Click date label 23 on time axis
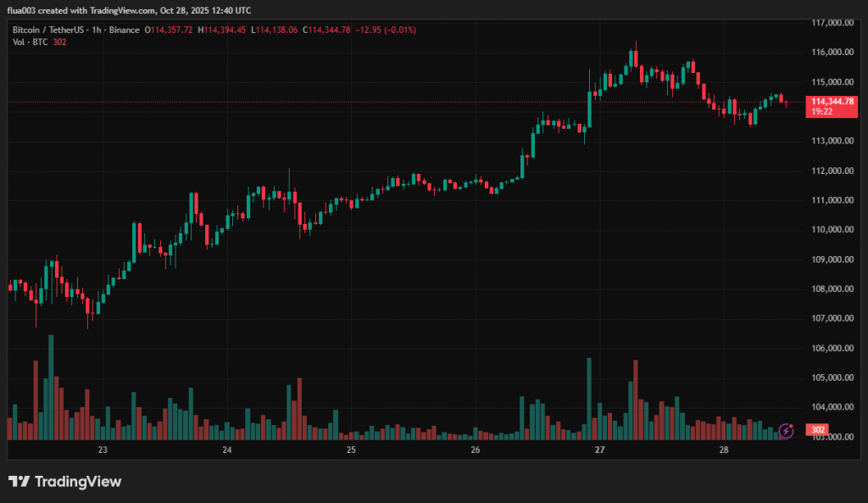The width and height of the screenshot is (868, 503). 103,450
